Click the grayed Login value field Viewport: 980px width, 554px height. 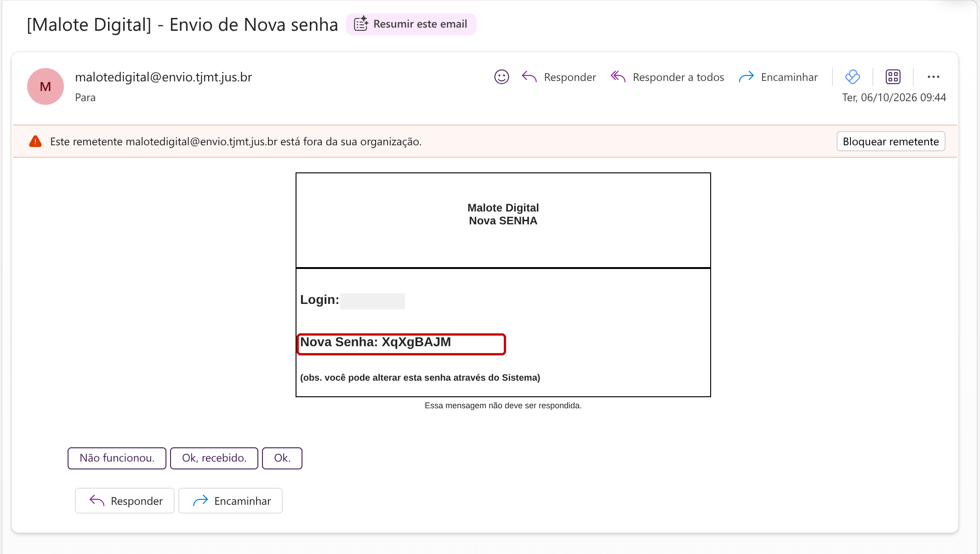372,301
